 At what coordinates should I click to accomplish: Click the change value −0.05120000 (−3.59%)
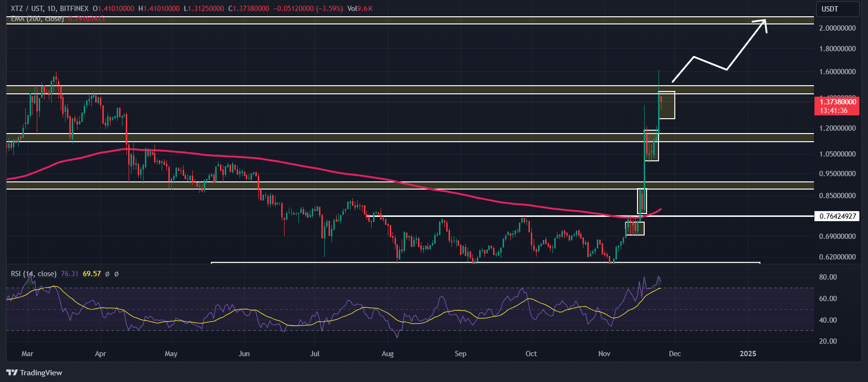pyautogui.click(x=308, y=9)
